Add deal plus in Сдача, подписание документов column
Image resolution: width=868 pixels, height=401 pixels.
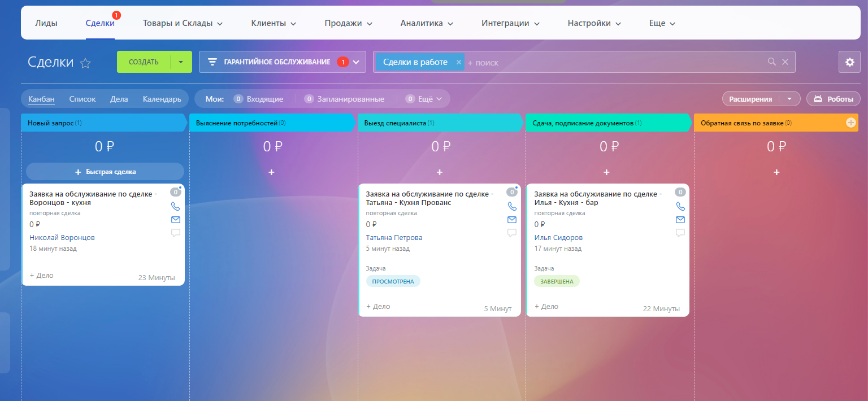606,172
